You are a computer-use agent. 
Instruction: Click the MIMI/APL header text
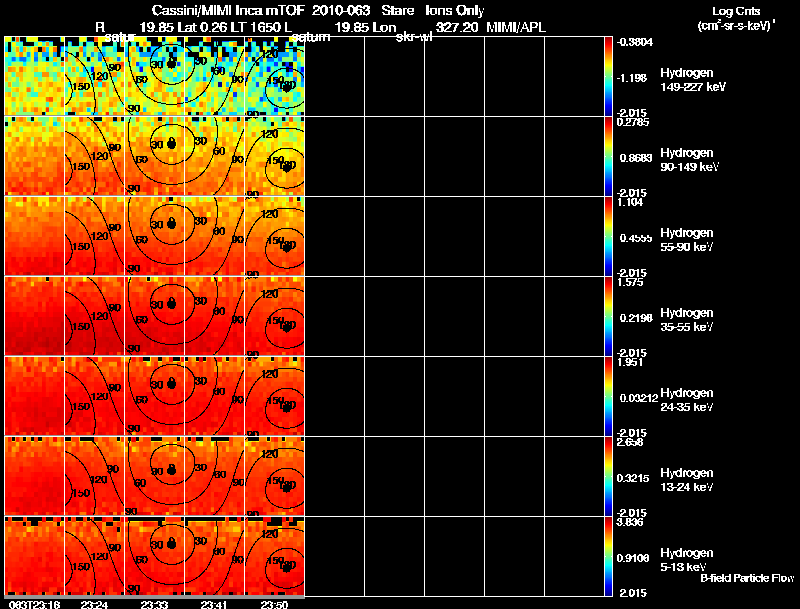coord(516,28)
